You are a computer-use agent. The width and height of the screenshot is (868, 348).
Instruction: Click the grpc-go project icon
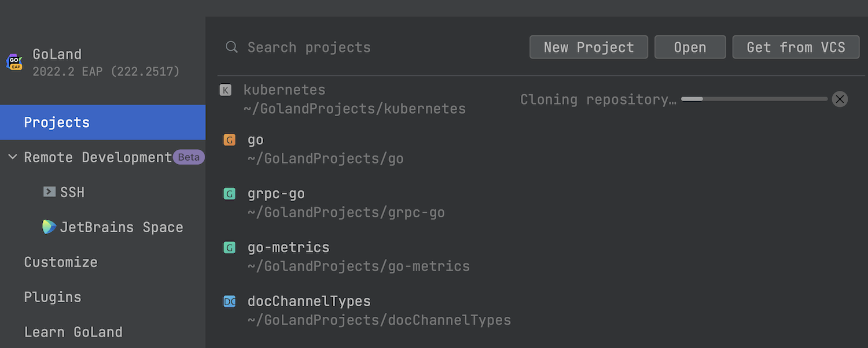tap(230, 194)
